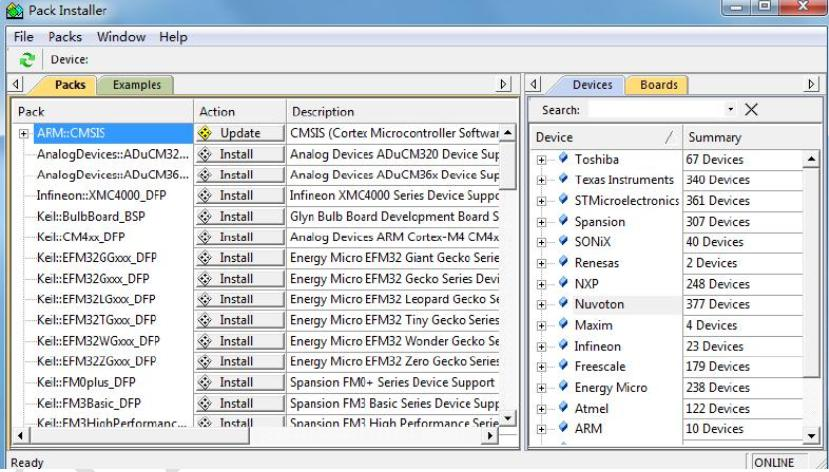Switch to the Boards tab
Viewport: 829px width, 472px height.
(x=658, y=85)
